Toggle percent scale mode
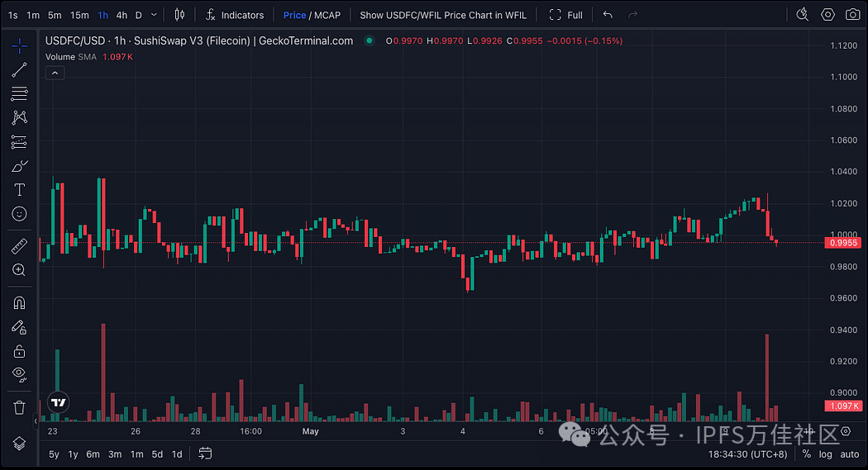 tap(807, 454)
